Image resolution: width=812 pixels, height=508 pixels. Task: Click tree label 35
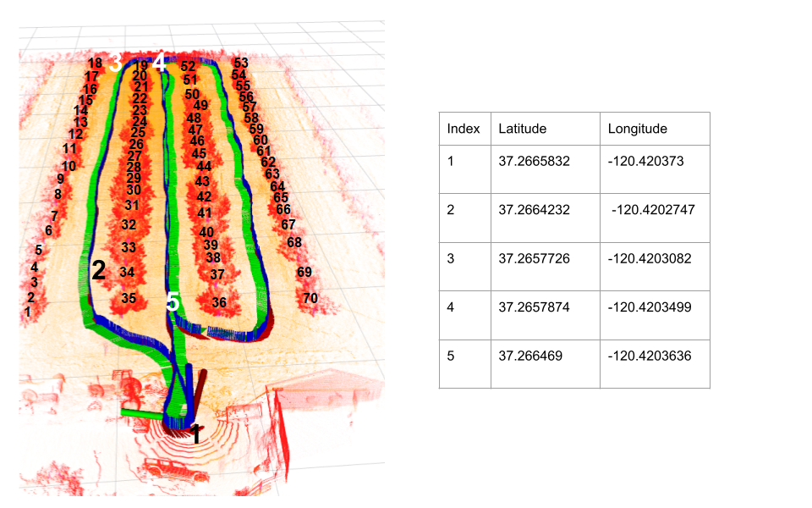click(129, 298)
